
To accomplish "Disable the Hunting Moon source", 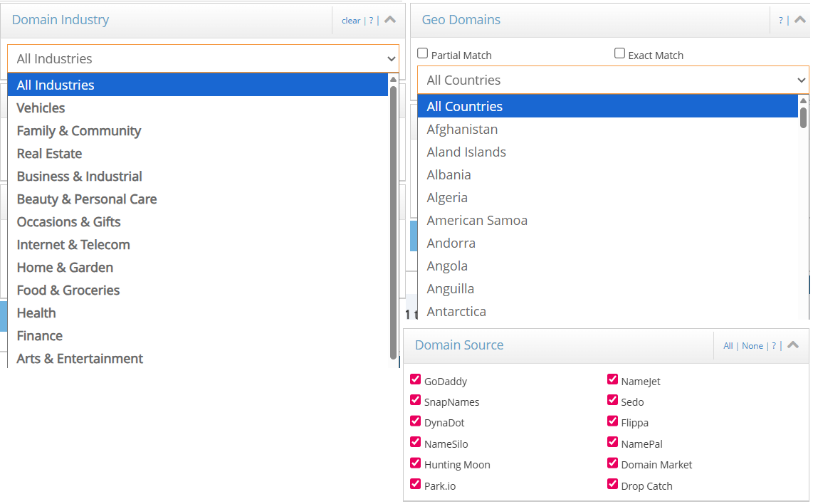I will pos(415,463).
